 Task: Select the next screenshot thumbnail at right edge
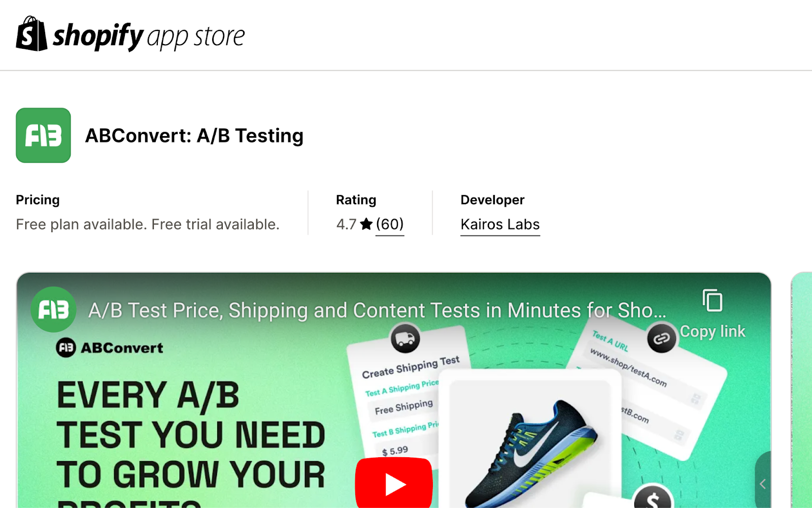click(x=801, y=390)
